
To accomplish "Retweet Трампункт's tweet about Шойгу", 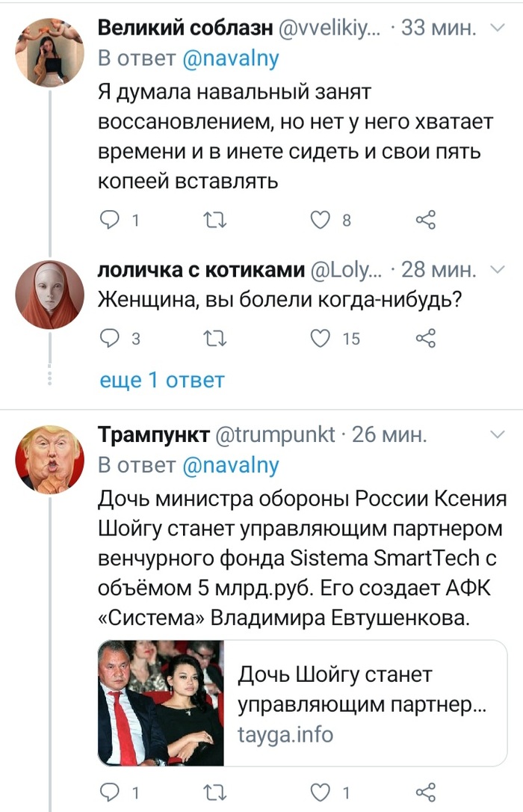I will coord(216,792).
